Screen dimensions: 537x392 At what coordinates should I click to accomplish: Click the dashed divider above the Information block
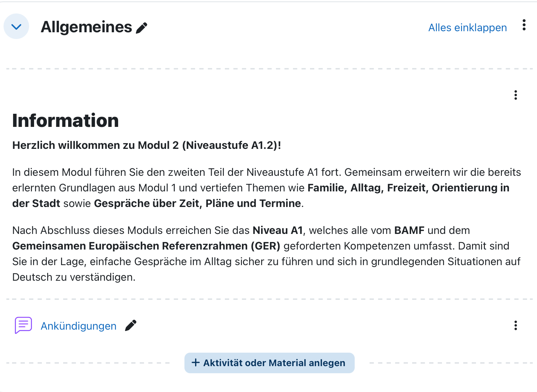point(268,67)
